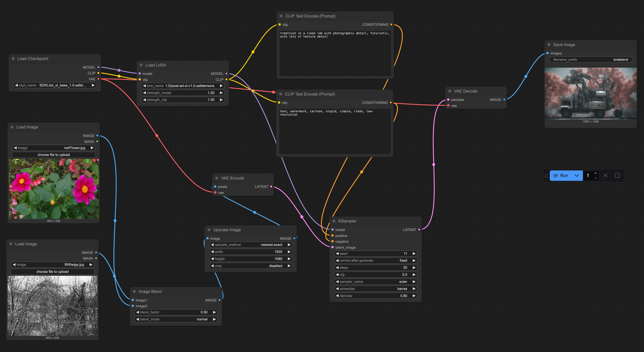644x352 pixels.
Task: Click right arrow on ckpt_name selector
Action: [x=93, y=85]
